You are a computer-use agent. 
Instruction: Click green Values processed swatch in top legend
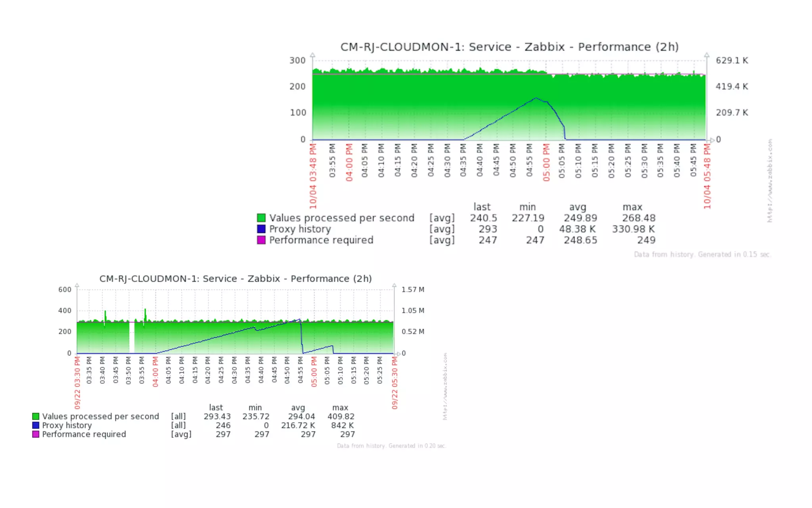click(261, 218)
